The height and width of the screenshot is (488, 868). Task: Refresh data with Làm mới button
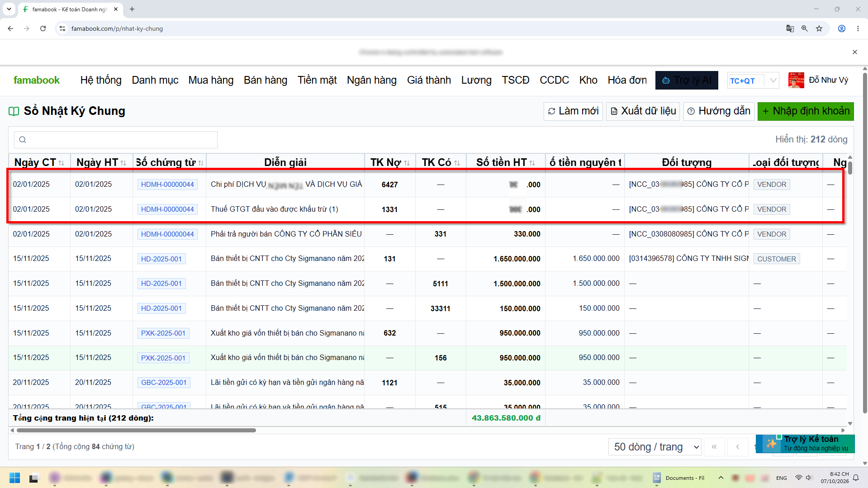573,111
